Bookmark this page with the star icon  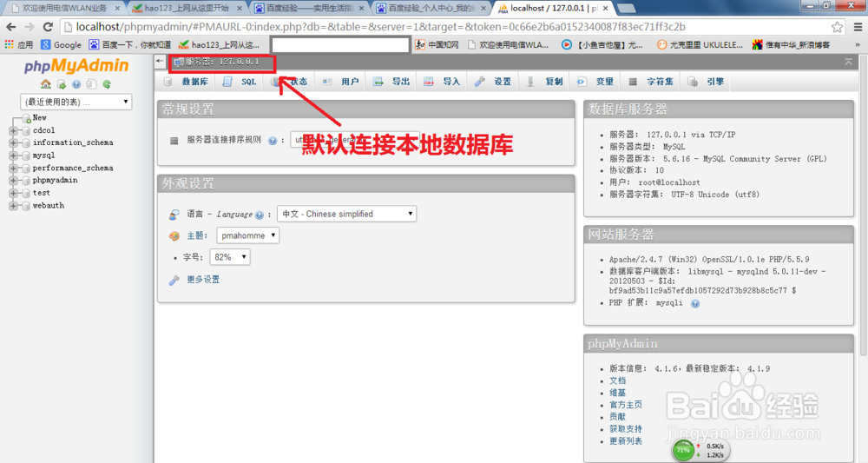coord(837,27)
